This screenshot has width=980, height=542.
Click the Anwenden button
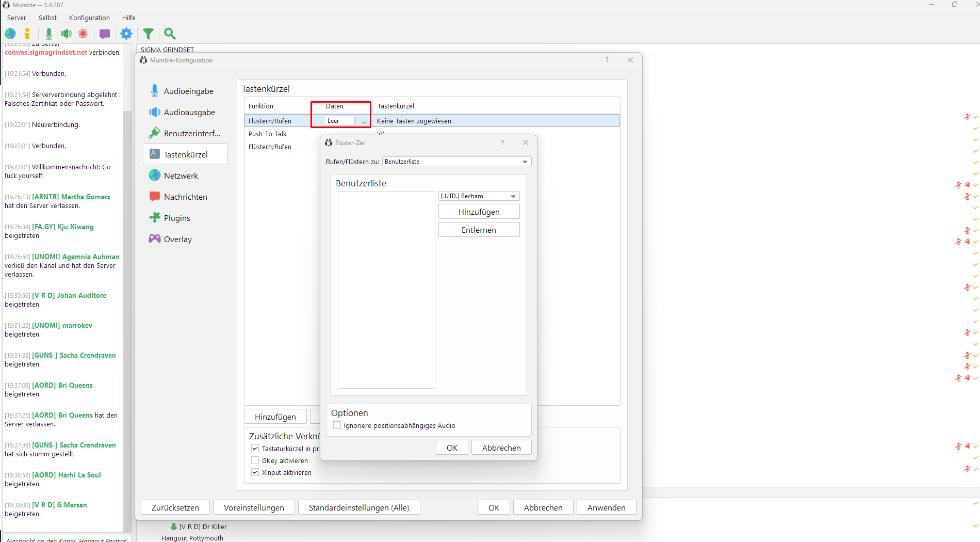(606, 507)
